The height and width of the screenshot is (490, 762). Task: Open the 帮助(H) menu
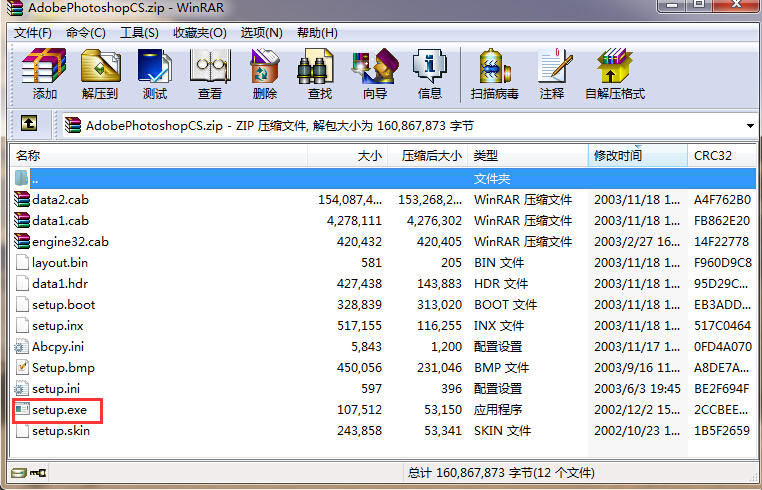pyautogui.click(x=317, y=33)
